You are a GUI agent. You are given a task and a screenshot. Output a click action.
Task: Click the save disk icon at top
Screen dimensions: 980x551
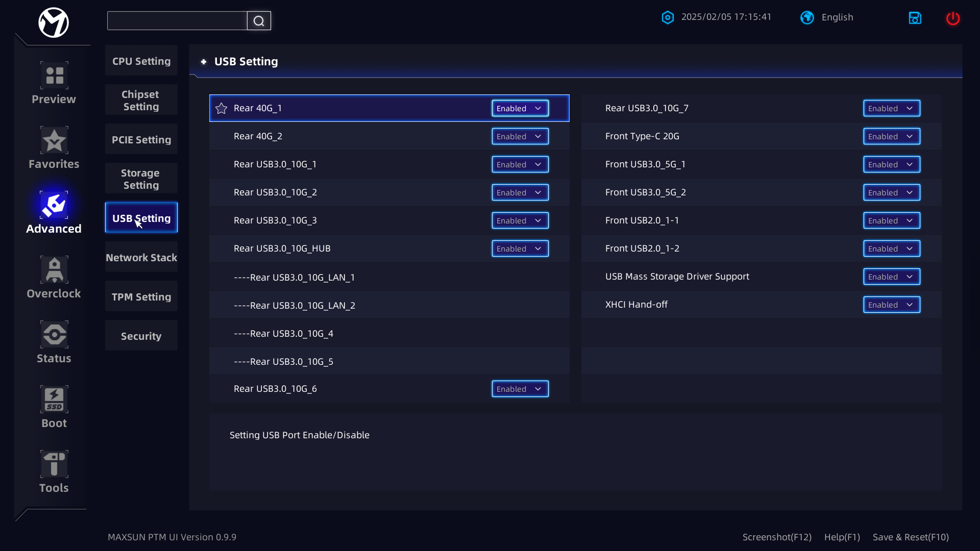[915, 18]
